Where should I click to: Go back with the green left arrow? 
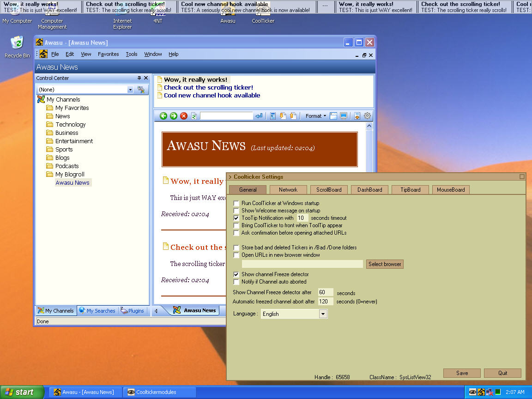163,116
